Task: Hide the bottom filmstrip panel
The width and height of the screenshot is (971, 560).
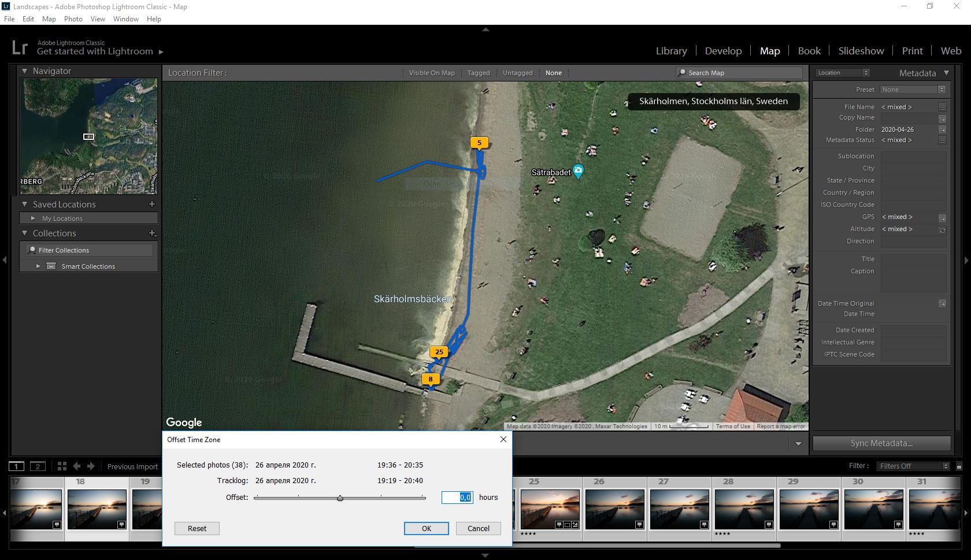Action: [485, 556]
